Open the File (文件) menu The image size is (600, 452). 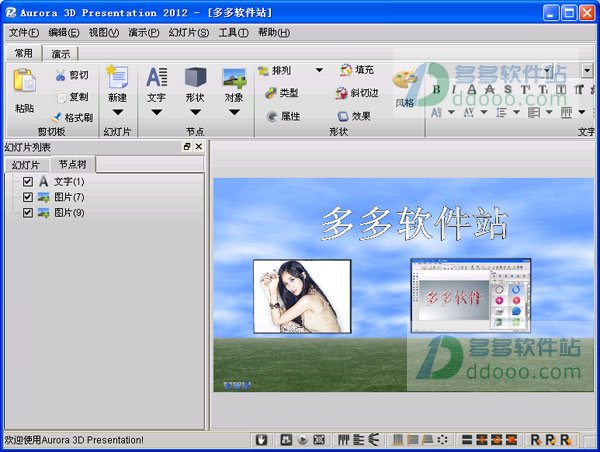[x=24, y=33]
